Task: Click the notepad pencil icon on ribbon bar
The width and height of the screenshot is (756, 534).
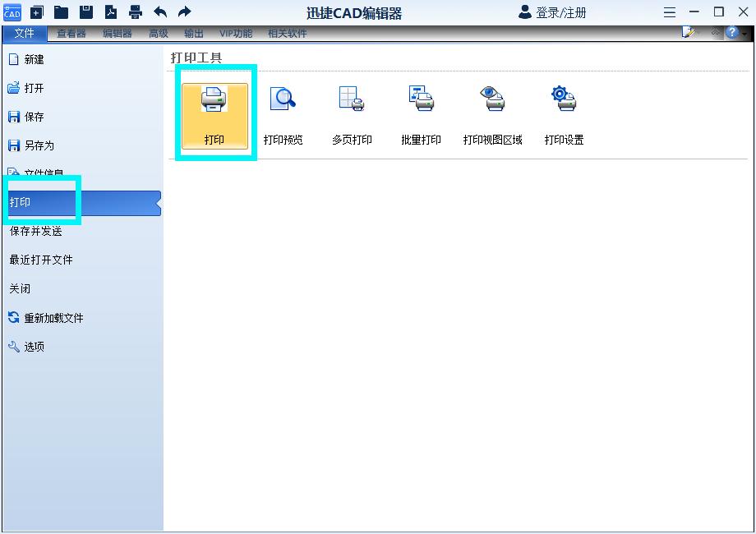Action: point(688,32)
